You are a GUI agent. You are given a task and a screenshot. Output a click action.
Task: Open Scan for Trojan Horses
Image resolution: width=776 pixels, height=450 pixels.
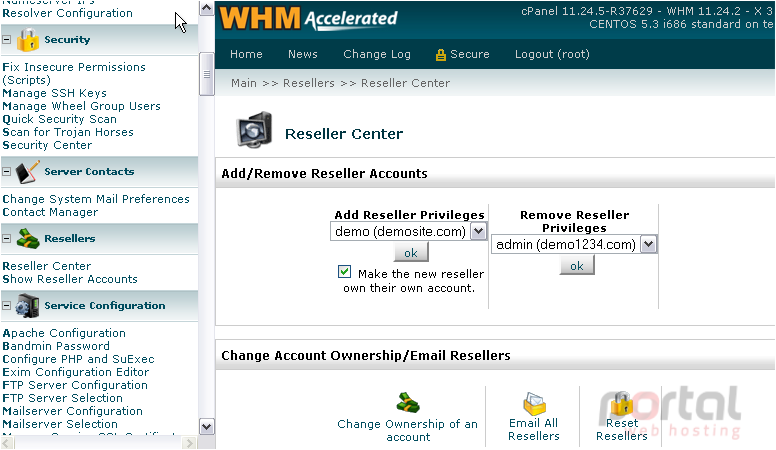(x=68, y=132)
